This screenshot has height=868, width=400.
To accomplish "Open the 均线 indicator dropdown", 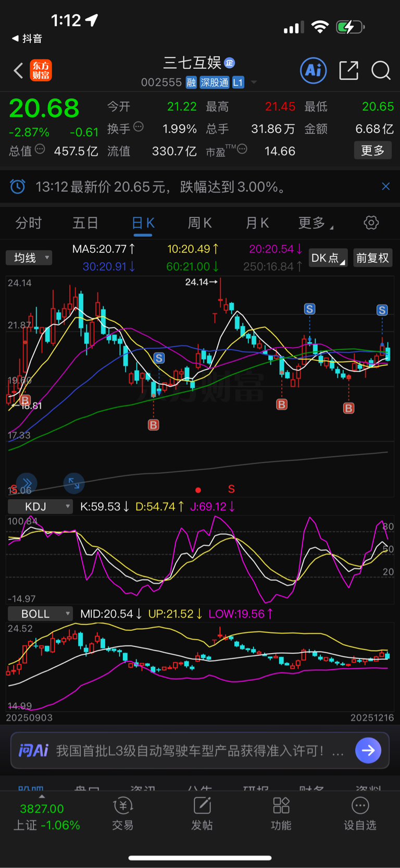I will point(29,258).
